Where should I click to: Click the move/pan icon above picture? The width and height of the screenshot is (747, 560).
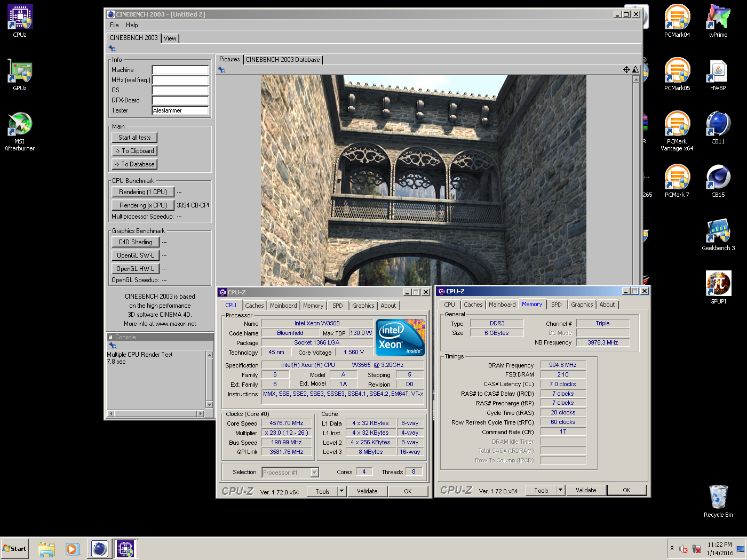tap(626, 70)
